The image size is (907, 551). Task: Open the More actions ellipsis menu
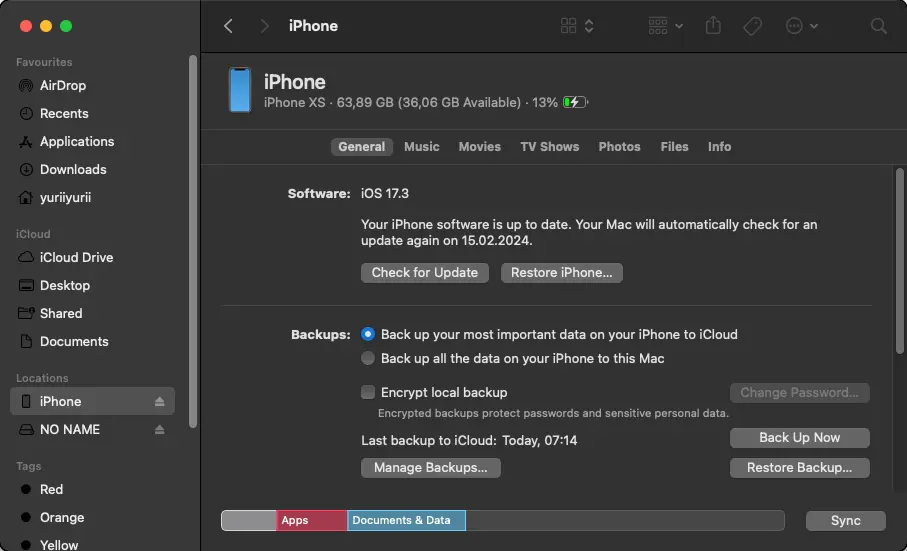[801, 26]
